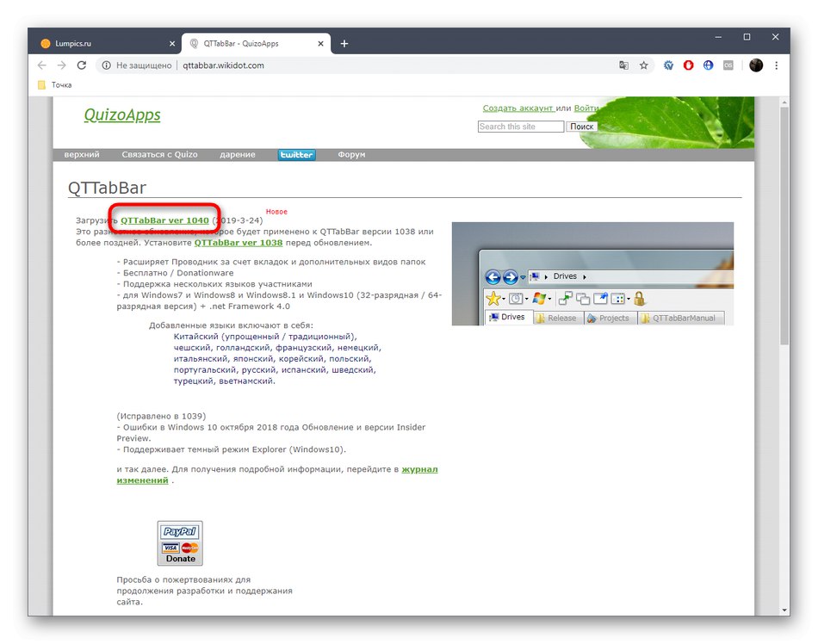The width and height of the screenshot is (818, 644).
Task: Open the Создать аккаунт link
Action: click(518, 108)
